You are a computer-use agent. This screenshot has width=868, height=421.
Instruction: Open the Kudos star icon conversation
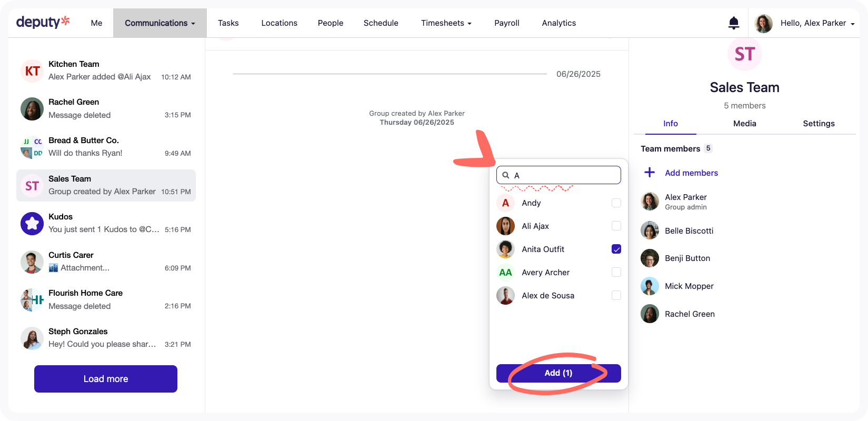[x=32, y=224]
